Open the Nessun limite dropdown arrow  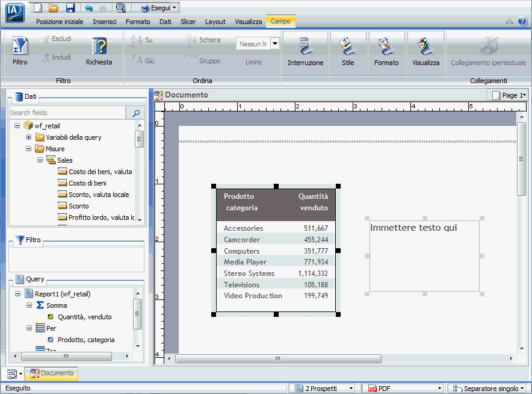pyautogui.click(x=275, y=43)
